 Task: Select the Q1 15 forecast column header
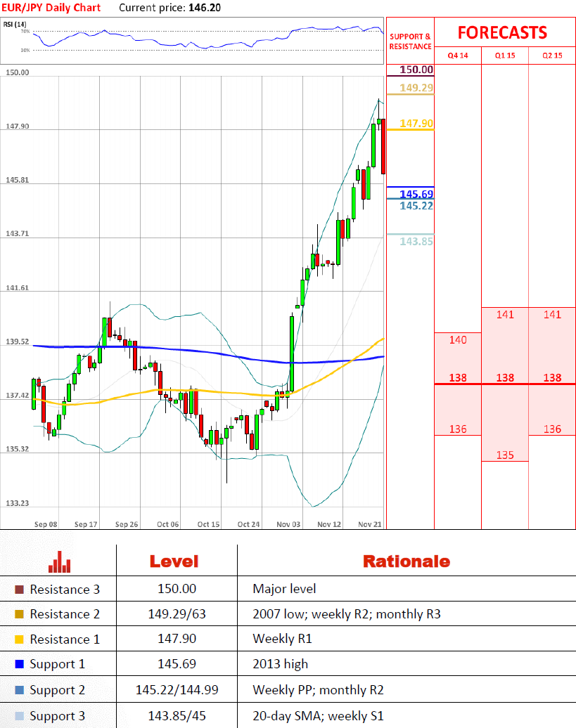(505, 56)
